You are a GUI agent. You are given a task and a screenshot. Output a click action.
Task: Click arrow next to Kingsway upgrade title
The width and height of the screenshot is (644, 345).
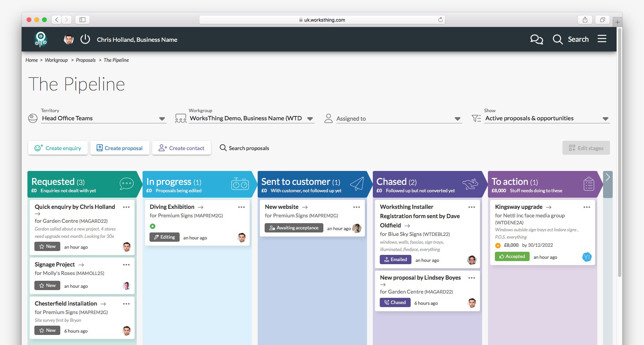click(549, 207)
